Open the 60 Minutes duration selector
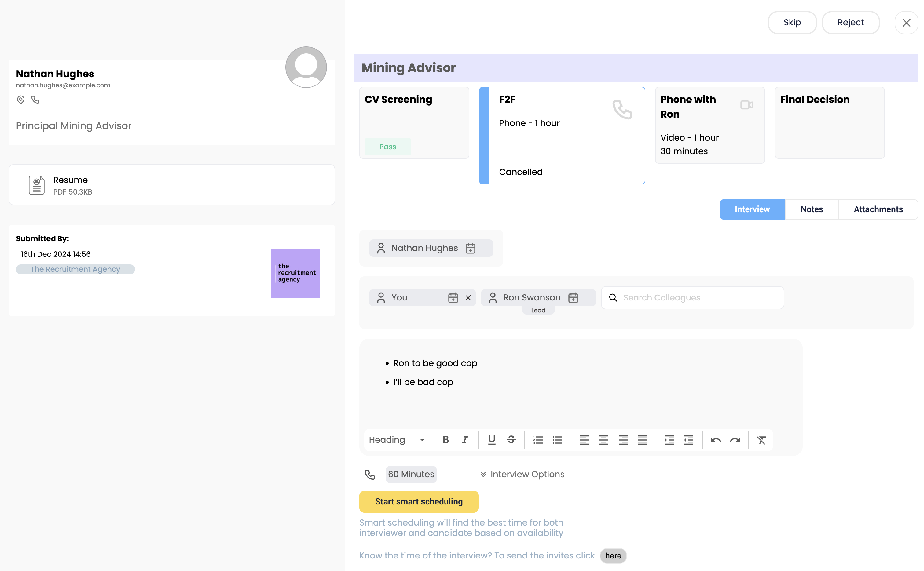 [411, 474]
